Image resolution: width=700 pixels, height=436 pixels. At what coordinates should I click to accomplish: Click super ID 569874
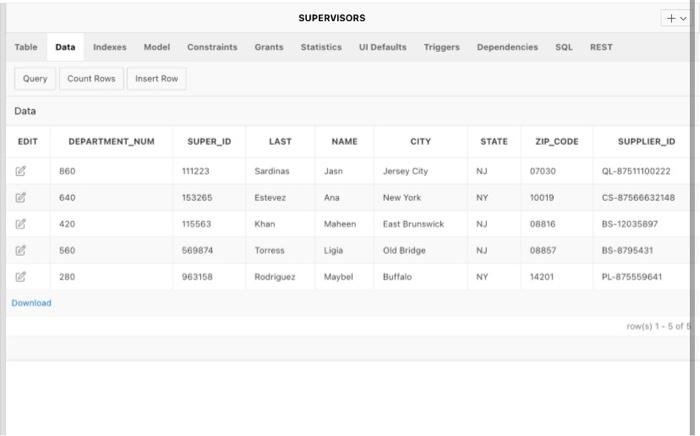pos(197,250)
